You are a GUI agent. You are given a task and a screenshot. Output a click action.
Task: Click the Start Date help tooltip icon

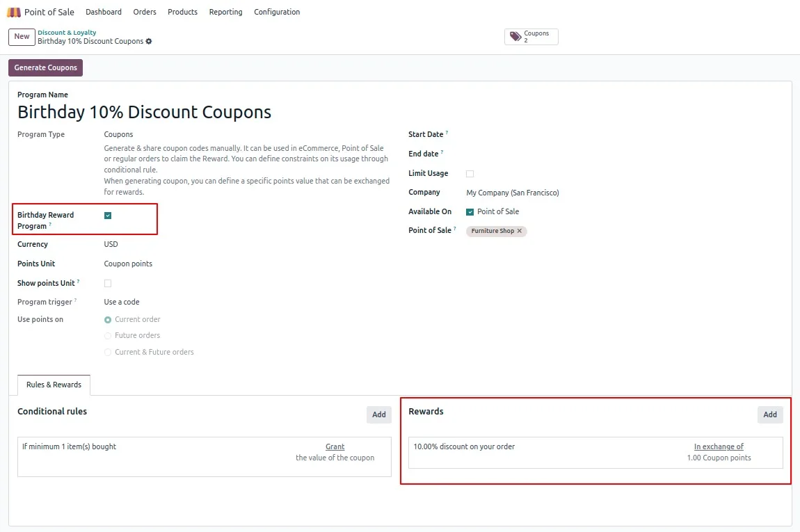pyautogui.click(x=447, y=133)
